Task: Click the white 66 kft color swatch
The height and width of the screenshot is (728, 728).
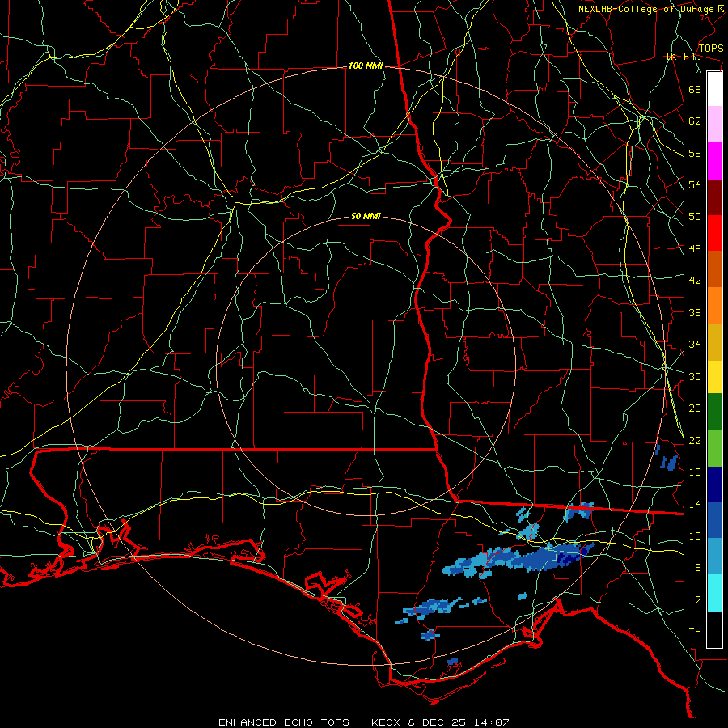Action: [x=714, y=89]
